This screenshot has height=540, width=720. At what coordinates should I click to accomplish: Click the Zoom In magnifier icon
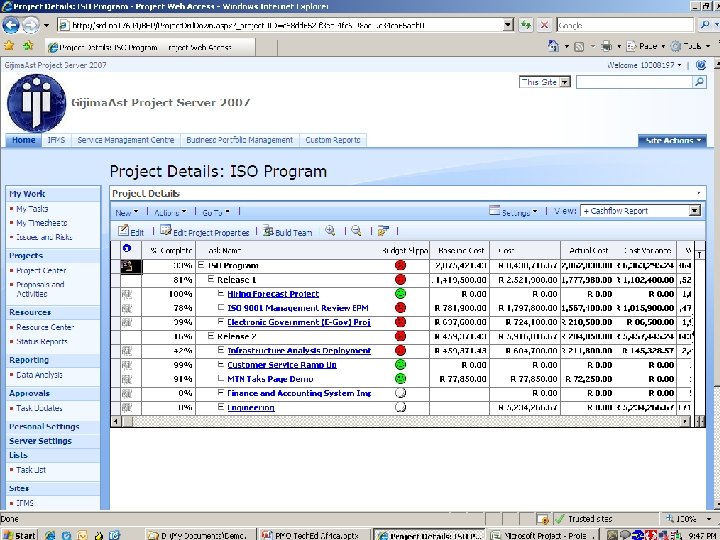pyautogui.click(x=330, y=231)
